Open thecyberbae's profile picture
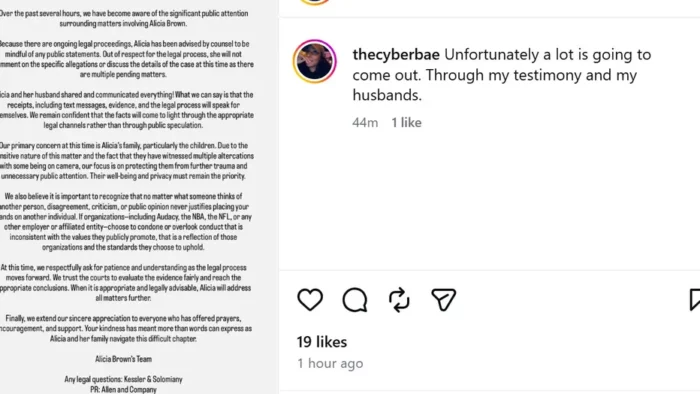The image size is (700, 394). pyautogui.click(x=314, y=62)
